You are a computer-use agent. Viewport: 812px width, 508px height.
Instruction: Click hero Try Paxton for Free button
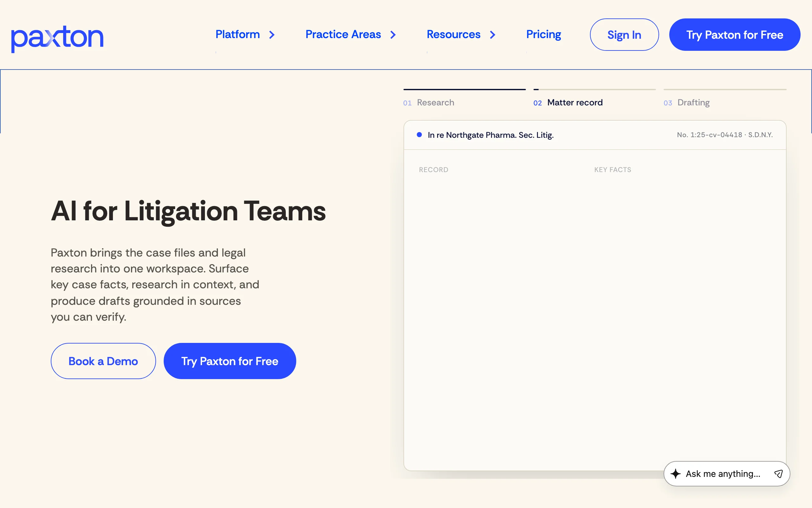click(230, 361)
